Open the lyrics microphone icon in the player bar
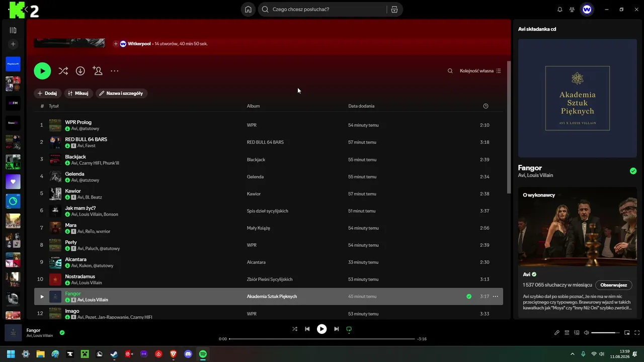Viewport: 644px width, 362px height. tap(557, 332)
